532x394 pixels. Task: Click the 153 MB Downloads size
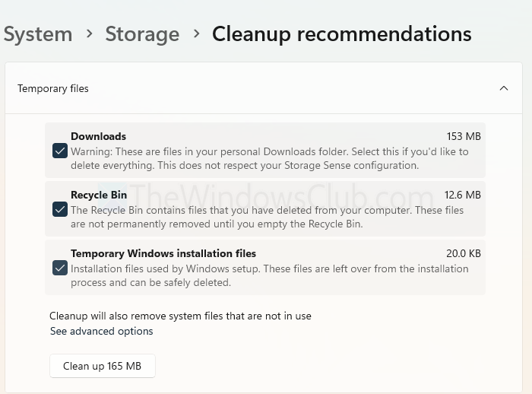[464, 136]
